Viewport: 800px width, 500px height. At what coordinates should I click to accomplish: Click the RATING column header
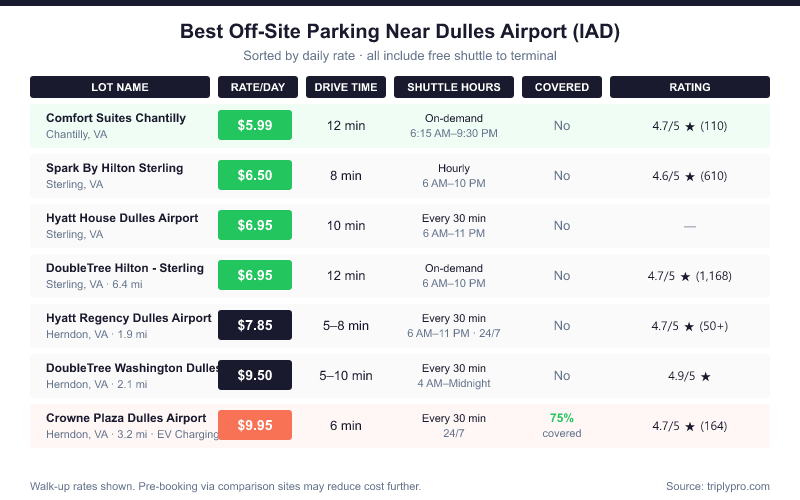[x=690, y=87]
